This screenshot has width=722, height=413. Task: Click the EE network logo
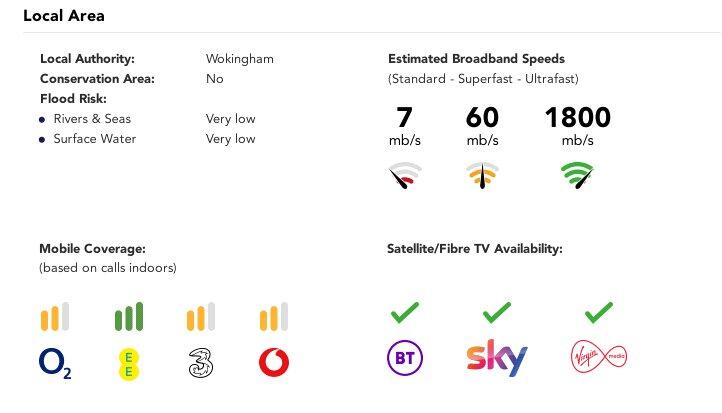128,363
